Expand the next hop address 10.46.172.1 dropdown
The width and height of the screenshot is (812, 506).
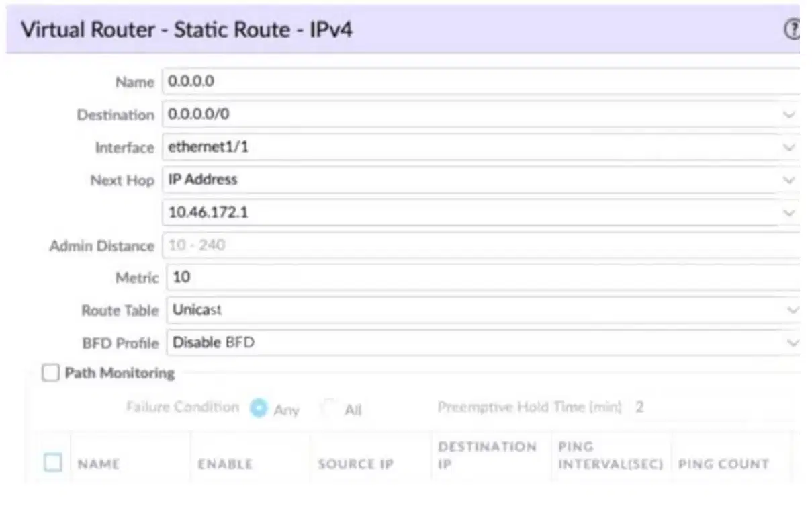tap(789, 212)
